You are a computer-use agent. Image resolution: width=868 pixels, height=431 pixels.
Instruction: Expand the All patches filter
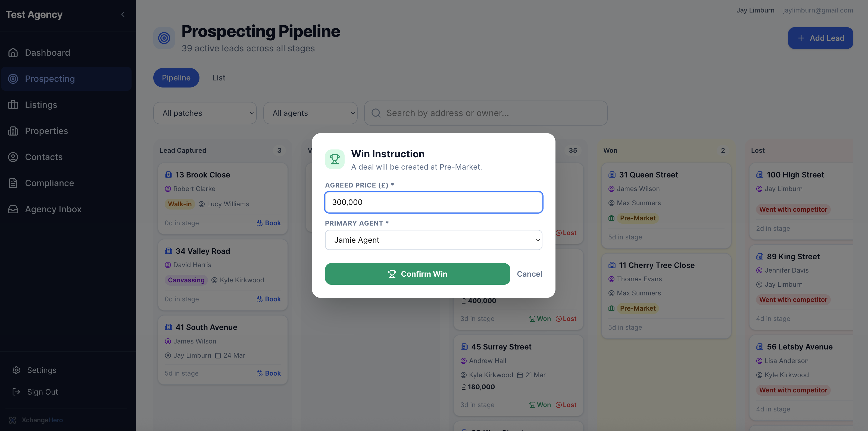click(x=205, y=113)
